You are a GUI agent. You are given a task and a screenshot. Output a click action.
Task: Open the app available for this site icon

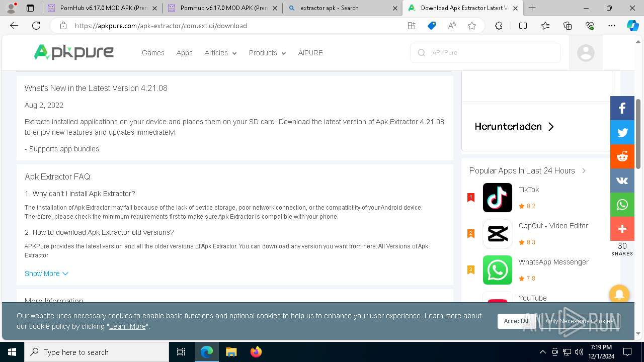coord(412,26)
